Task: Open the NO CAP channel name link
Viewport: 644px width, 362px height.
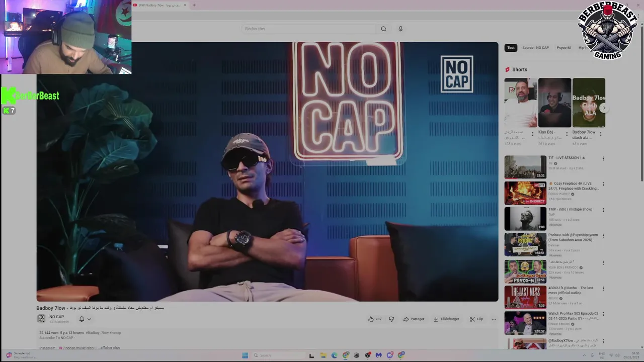Action: (56, 317)
